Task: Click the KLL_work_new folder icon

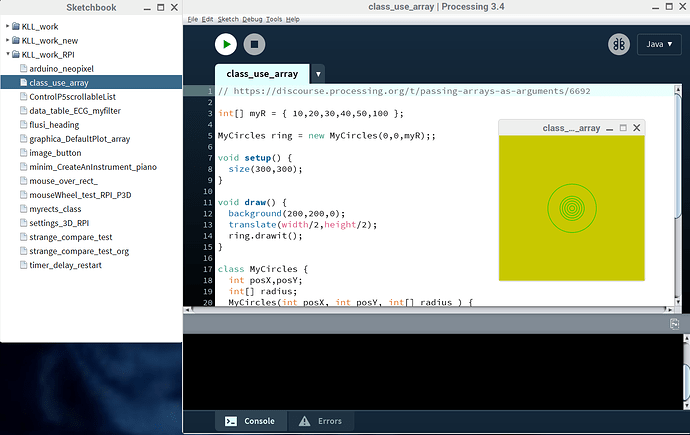Action: tap(16, 40)
